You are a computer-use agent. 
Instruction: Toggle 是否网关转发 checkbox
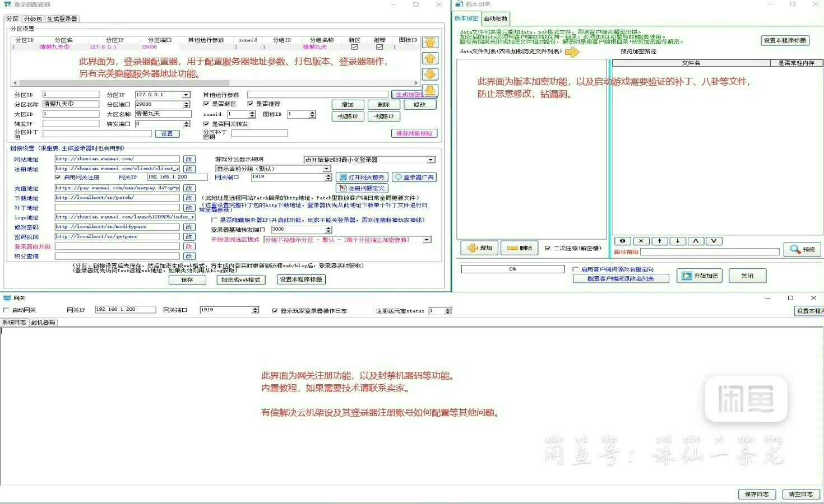[206, 124]
